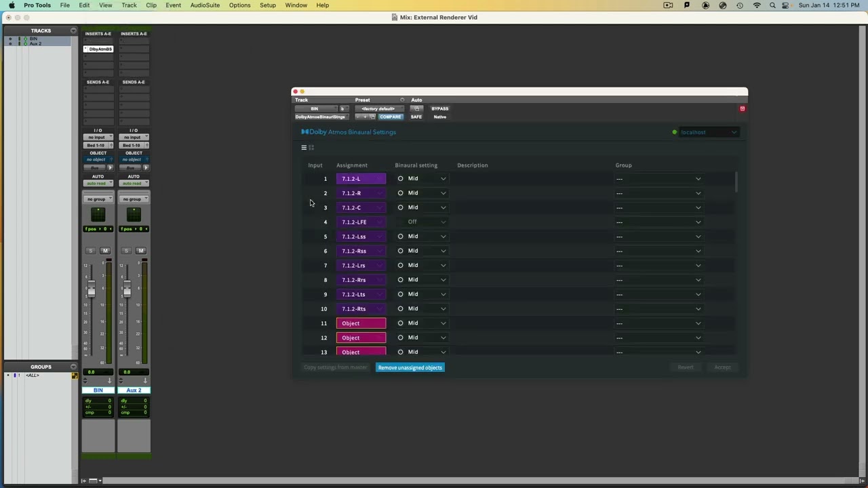Open the Groups list pop-up menu icon
Image resolution: width=868 pixels, height=488 pixels.
click(73, 367)
